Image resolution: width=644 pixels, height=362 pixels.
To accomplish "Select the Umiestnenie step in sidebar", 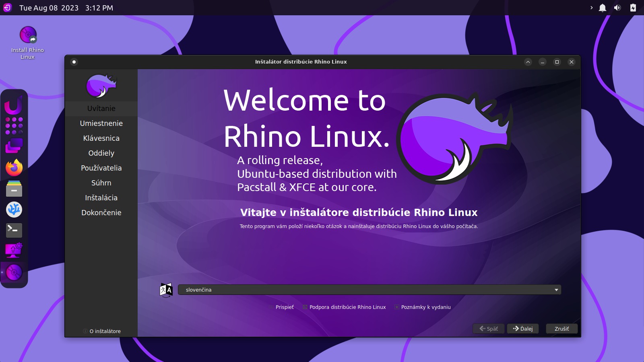I will [x=101, y=123].
